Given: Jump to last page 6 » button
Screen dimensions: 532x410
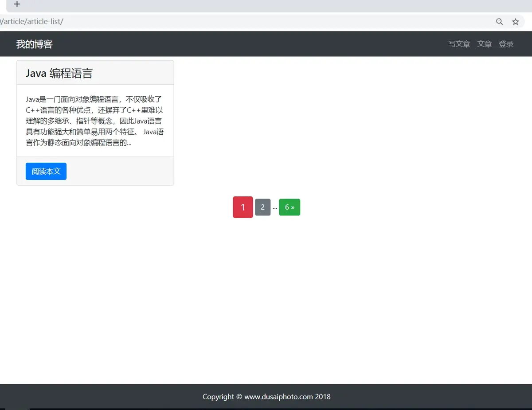Looking at the screenshot, I should 289,207.
